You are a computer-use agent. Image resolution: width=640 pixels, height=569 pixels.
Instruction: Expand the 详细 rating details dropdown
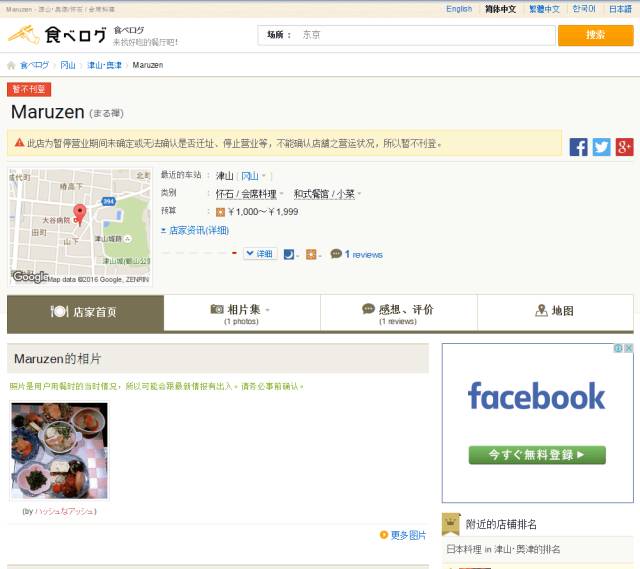[x=260, y=254]
